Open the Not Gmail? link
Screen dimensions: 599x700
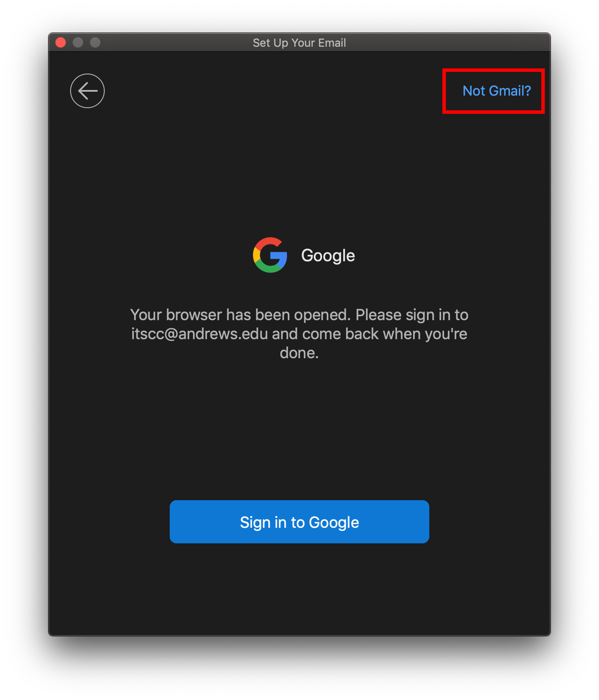tap(496, 91)
